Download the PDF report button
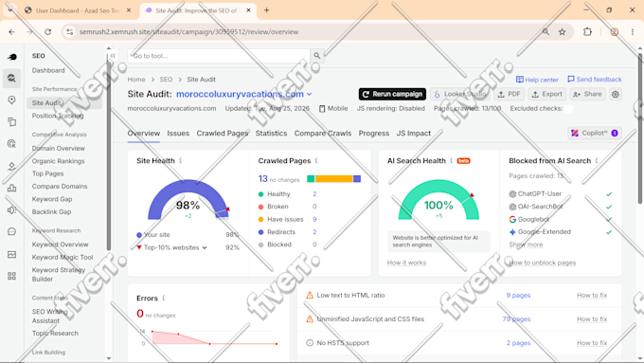 [x=509, y=94]
